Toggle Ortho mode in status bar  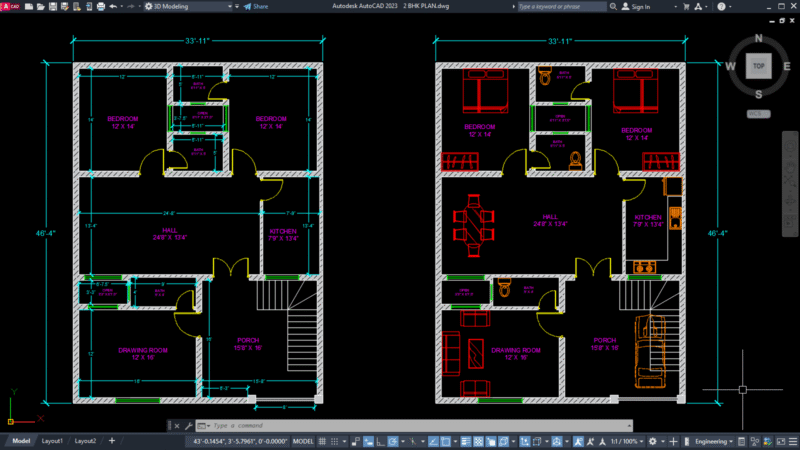(381, 441)
